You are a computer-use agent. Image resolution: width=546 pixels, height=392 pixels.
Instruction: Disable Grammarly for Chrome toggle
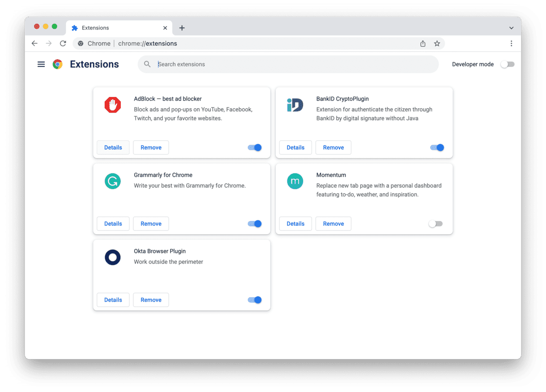pos(255,224)
